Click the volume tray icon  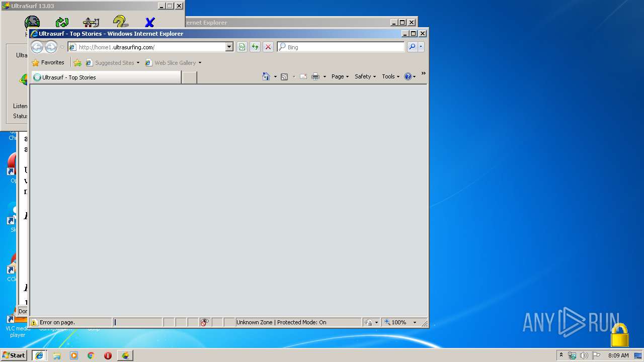[x=584, y=355]
